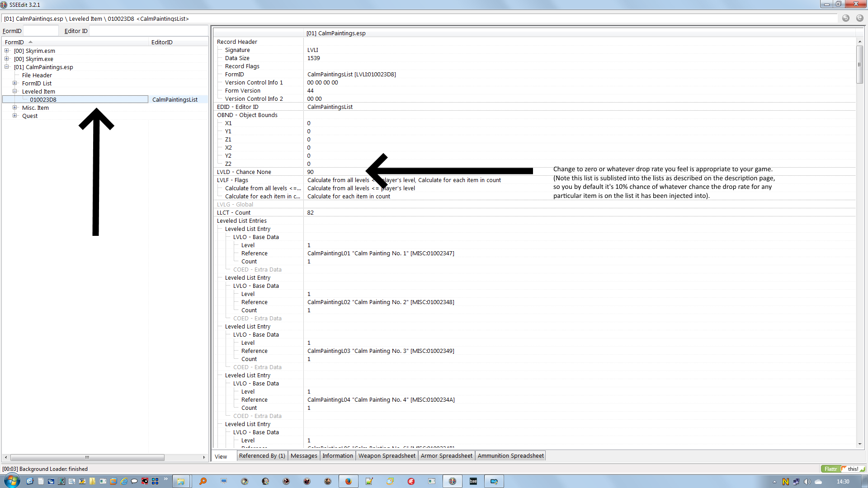Click the cloud tray icon
The image size is (868, 488).
pos(818,482)
